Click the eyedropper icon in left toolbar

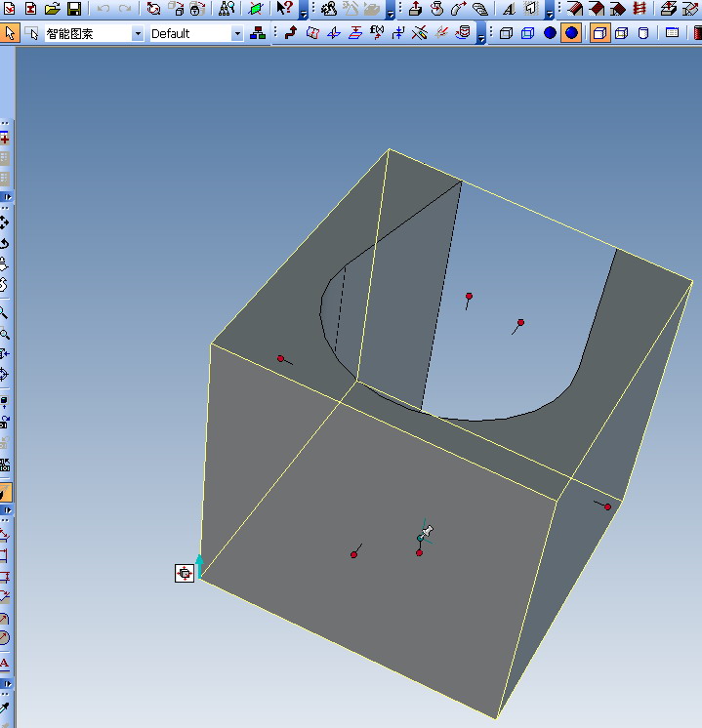click(x=4, y=708)
